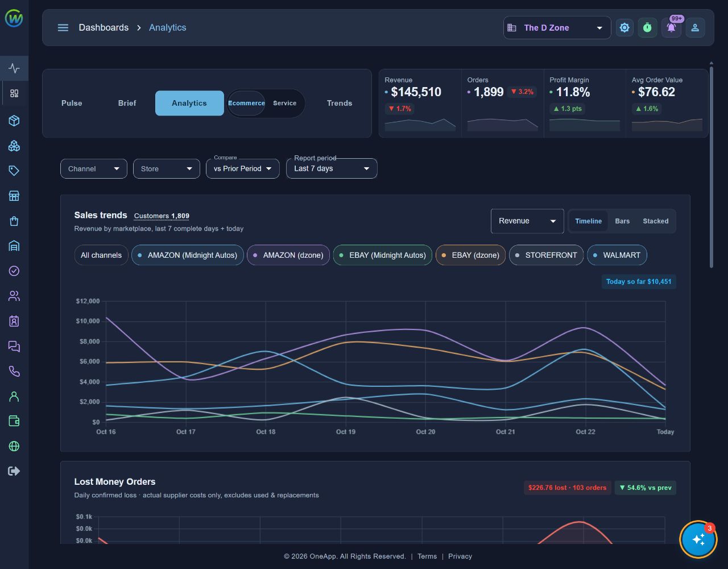
Task: Open the AI assistant floating button
Action: 698,539
